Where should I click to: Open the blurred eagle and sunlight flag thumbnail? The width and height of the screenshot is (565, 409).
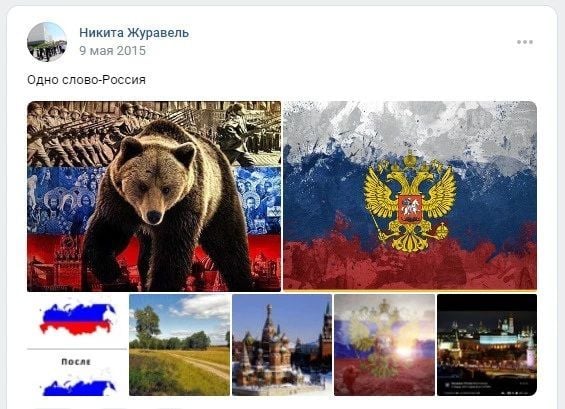click(384, 345)
